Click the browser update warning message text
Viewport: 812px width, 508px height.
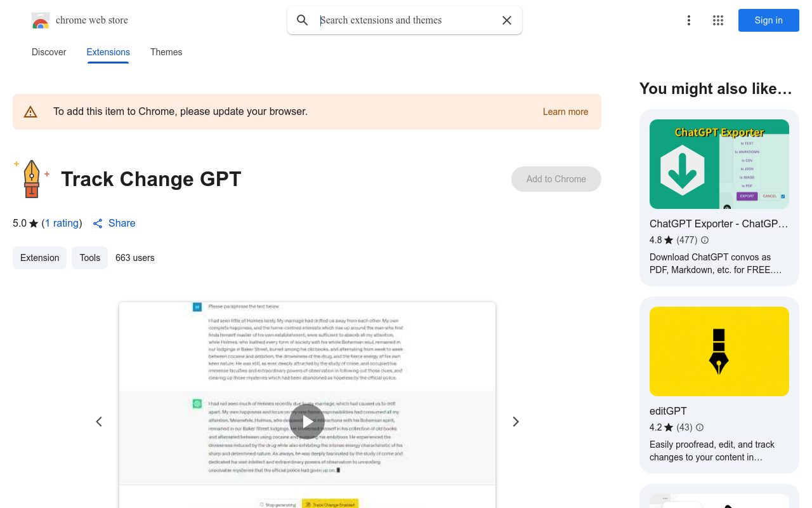[181, 112]
